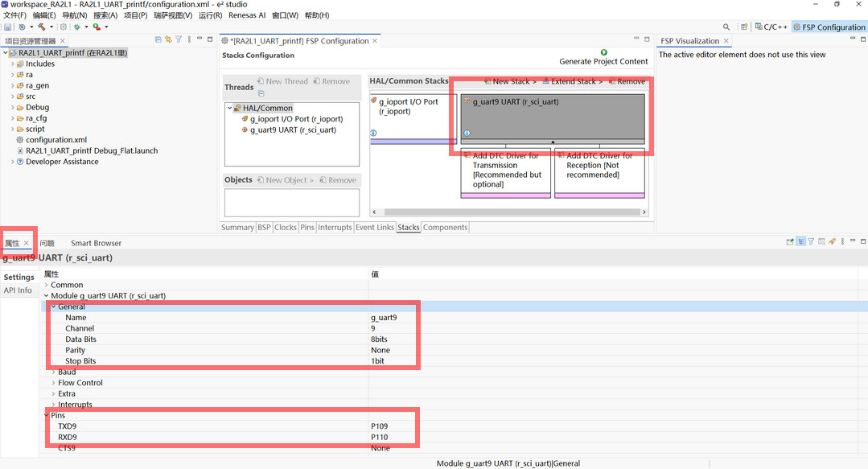
Task: Click the Run with red toolbox icon
Action: click(x=97, y=27)
